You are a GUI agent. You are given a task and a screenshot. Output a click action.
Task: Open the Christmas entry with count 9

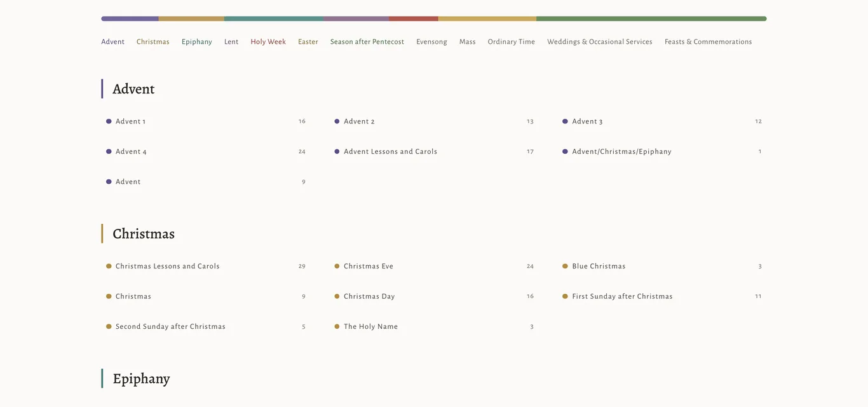click(206, 296)
